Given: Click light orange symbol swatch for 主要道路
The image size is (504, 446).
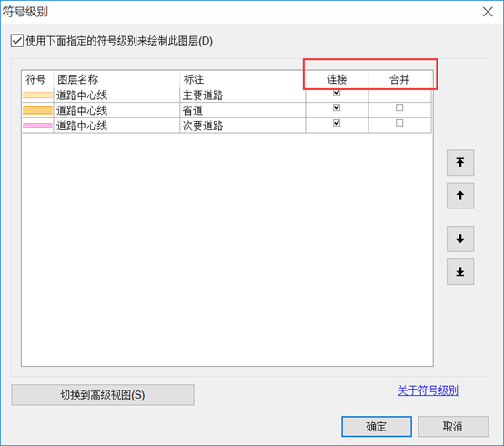Looking at the screenshot, I should tap(37, 95).
